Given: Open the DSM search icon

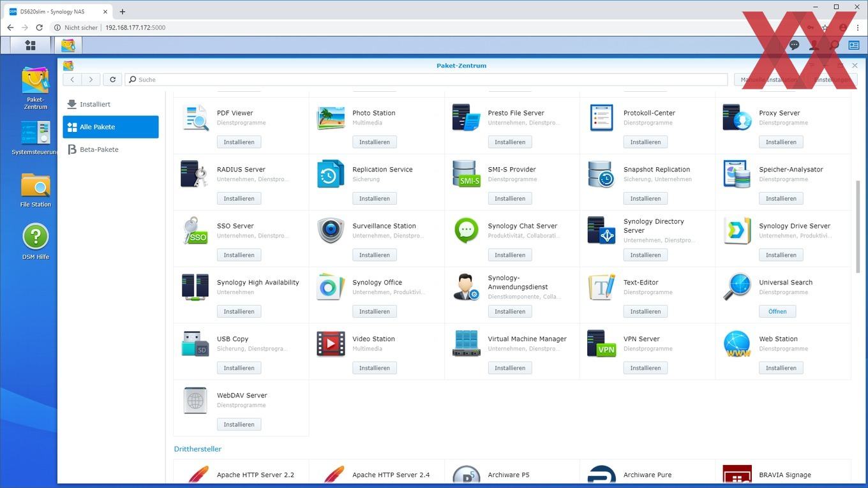Looking at the screenshot, I should pos(834,45).
